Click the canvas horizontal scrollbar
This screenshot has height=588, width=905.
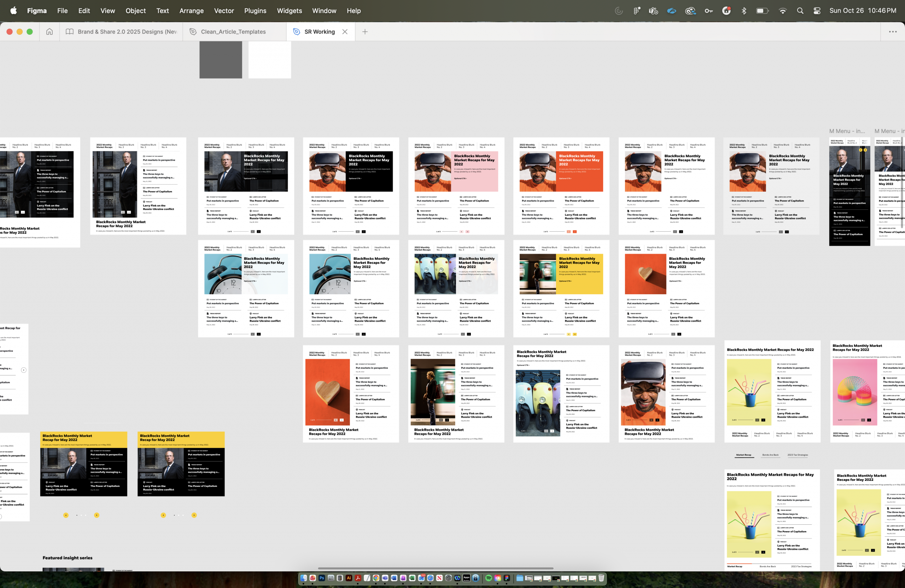click(x=436, y=568)
